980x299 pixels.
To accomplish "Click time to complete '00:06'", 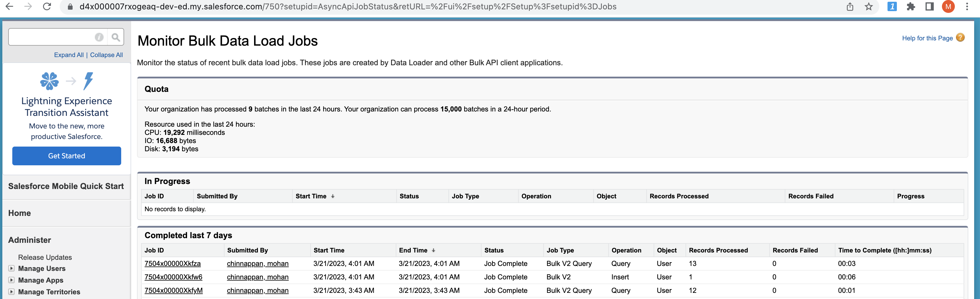I will click(x=847, y=277).
